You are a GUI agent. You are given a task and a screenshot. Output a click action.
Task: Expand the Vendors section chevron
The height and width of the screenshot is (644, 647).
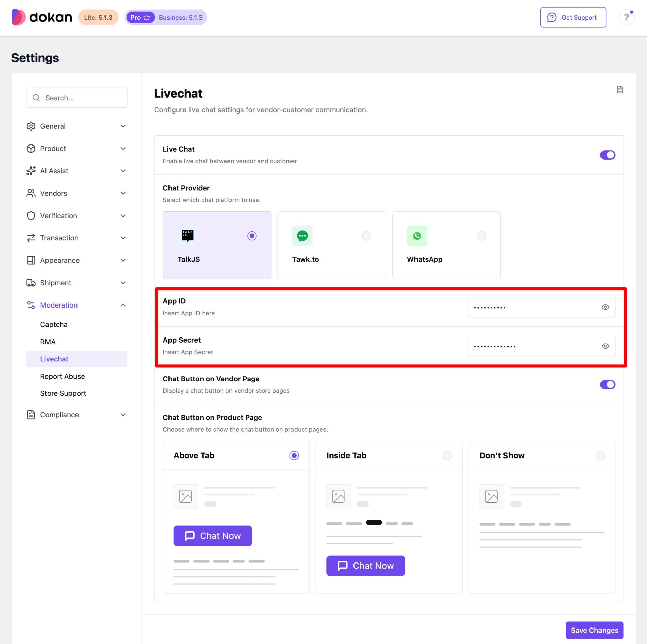pos(123,193)
